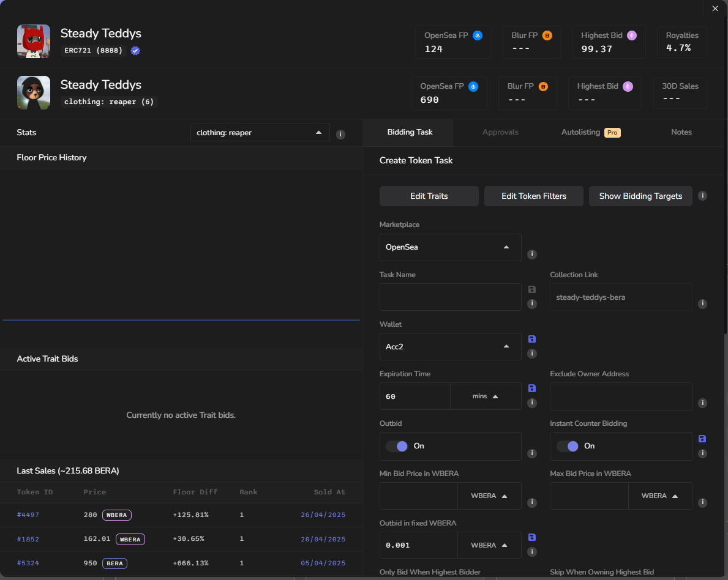Click the save icon beside Wallet dropdown
Screen dimensions: 728x580
click(x=531, y=339)
